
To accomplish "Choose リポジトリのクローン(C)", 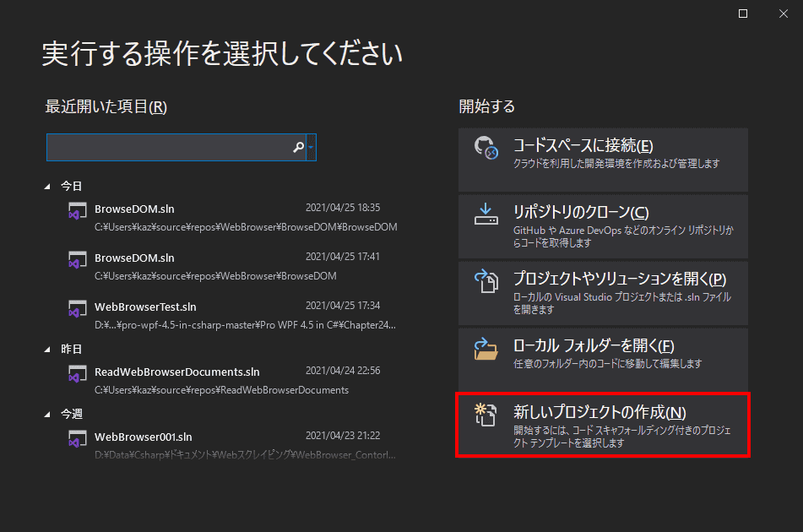I will pyautogui.click(x=603, y=226).
